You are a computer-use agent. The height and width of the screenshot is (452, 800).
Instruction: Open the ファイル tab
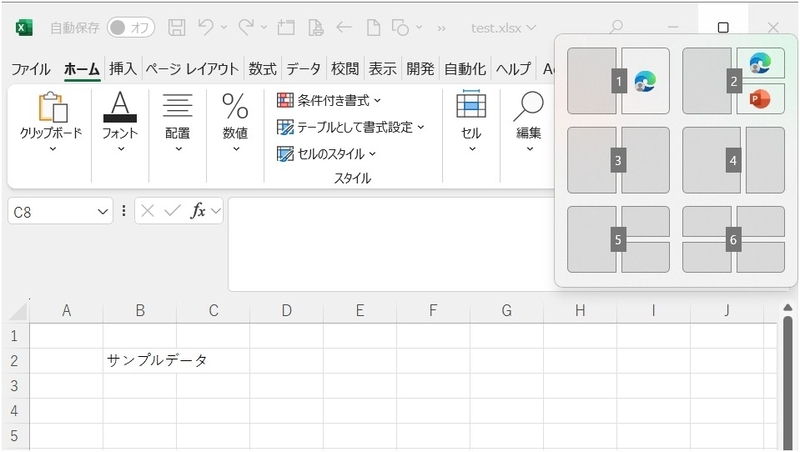point(31,69)
